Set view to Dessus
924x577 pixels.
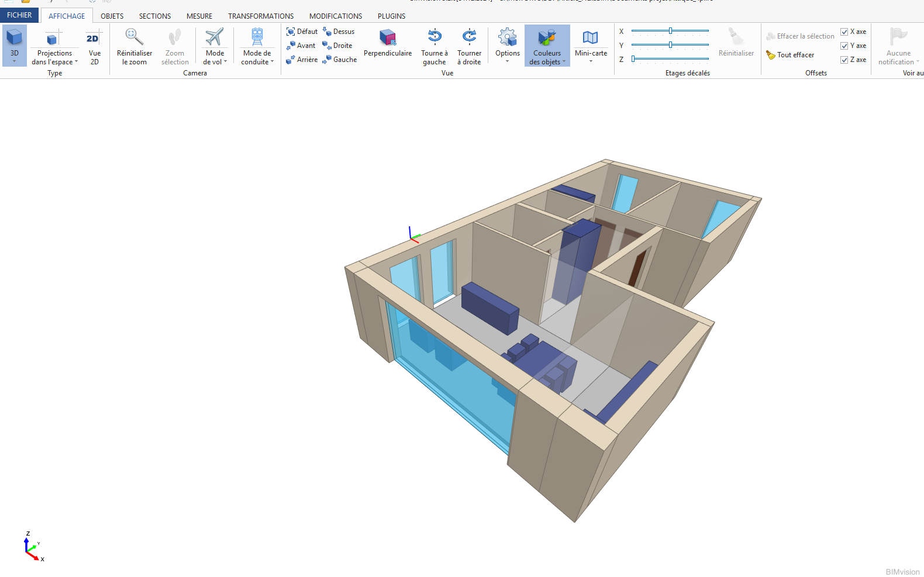tap(339, 32)
